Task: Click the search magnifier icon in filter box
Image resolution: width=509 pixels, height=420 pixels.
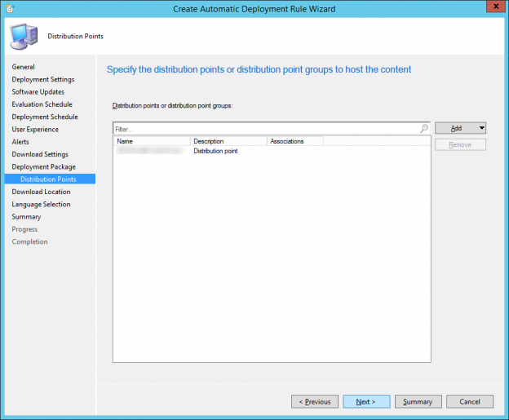Action: pyautogui.click(x=424, y=129)
